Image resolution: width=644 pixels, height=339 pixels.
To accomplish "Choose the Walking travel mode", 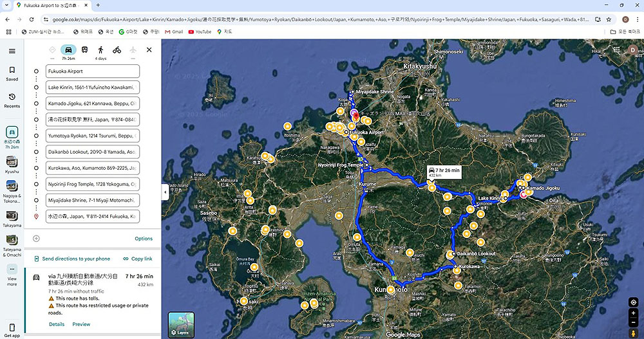I will [100, 50].
